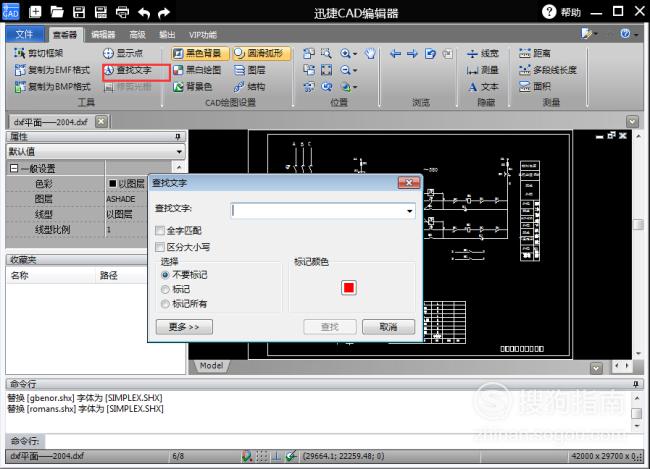Open the 帮助 help button
The width and height of the screenshot is (650, 469).
pos(561,12)
